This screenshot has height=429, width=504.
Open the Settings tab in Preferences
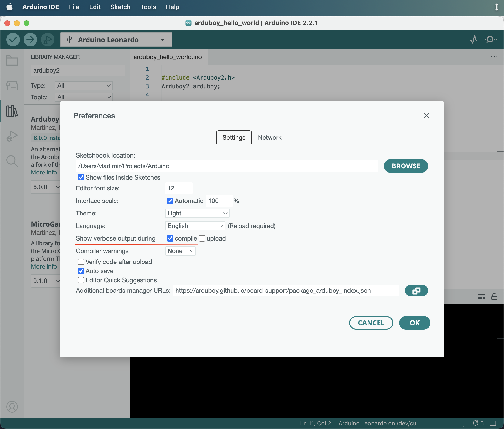pyautogui.click(x=234, y=137)
